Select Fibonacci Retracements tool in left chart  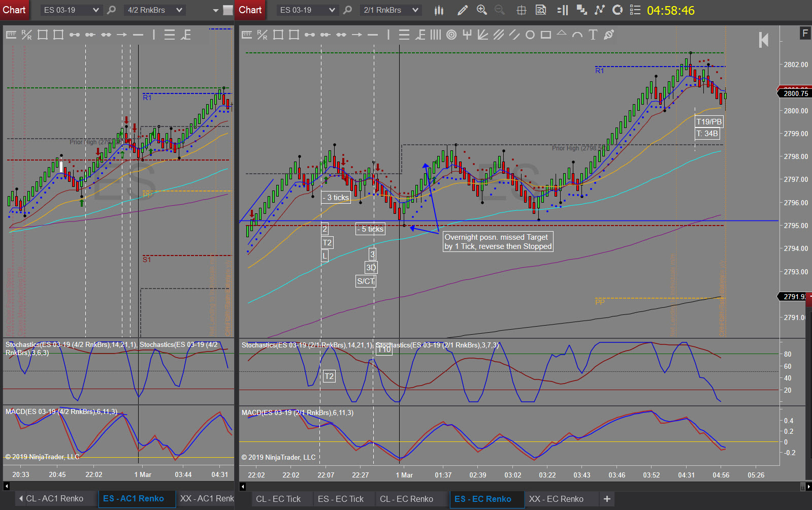coord(170,35)
